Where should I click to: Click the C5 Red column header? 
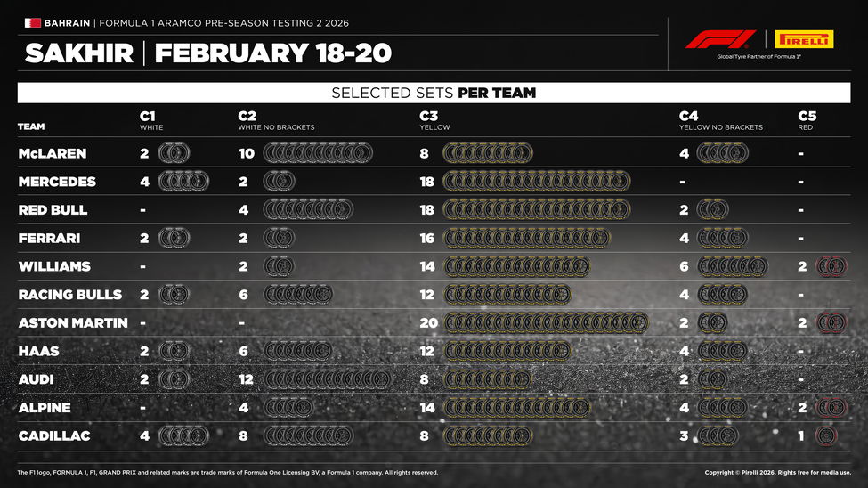(x=807, y=121)
